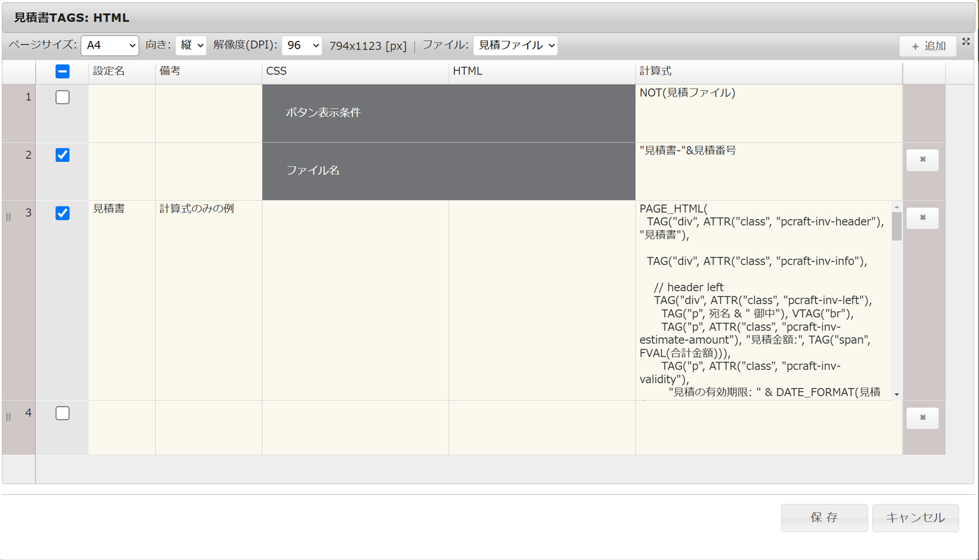Click the empty remarks cell in row 4
Screen dimensions: 979x560
pyautogui.click(x=209, y=428)
